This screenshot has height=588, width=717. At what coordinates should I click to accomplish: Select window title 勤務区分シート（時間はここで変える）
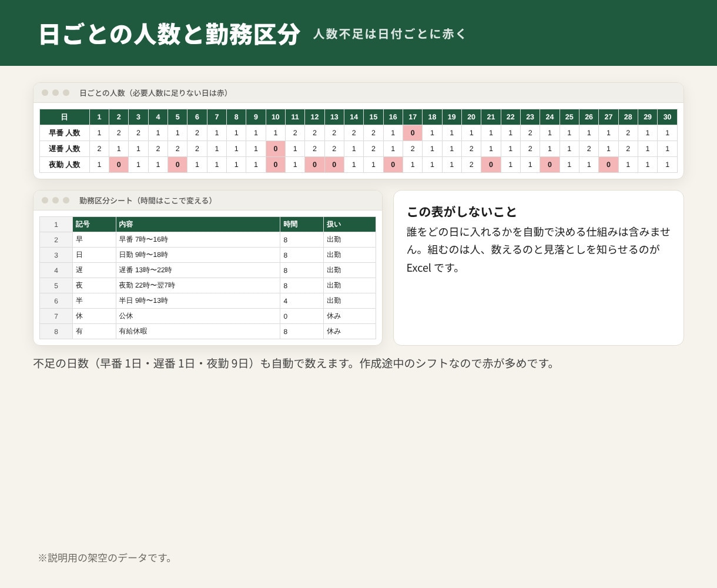148,201
